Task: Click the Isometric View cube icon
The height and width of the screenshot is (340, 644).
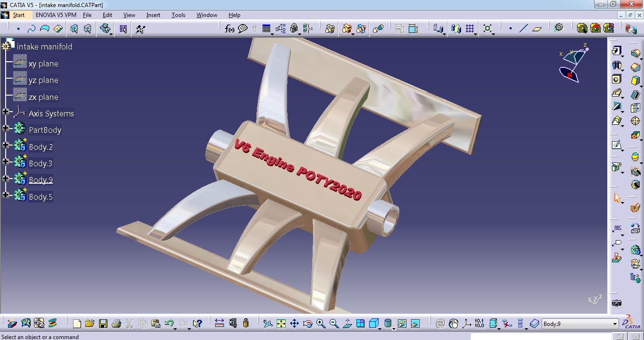Action: point(373,323)
